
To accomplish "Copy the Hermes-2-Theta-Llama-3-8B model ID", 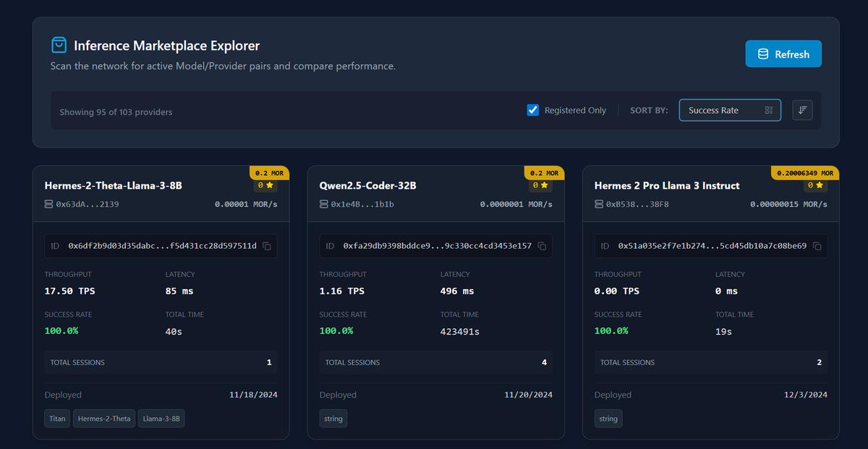I will click(x=267, y=246).
